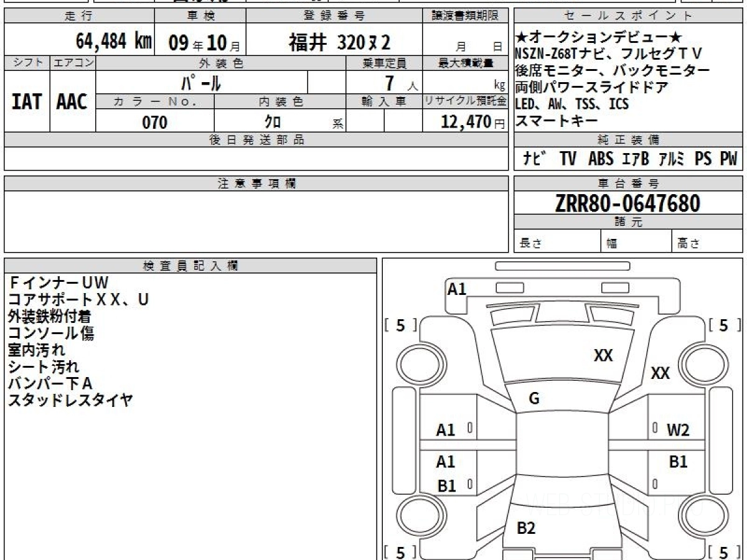Image resolution: width=747 pixels, height=560 pixels.
Task: Select chassis number ZRR80-0647680
Action: 628,203
